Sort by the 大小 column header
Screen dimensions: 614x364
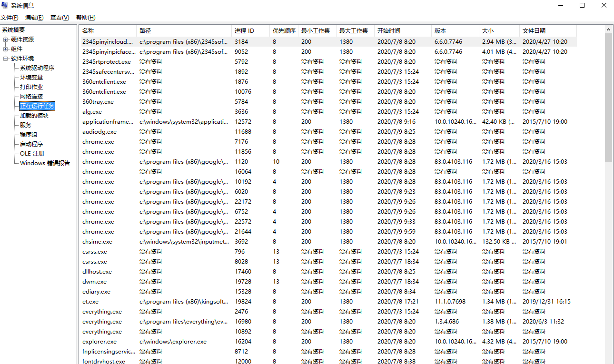pyautogui.click(x=499, y=30)
